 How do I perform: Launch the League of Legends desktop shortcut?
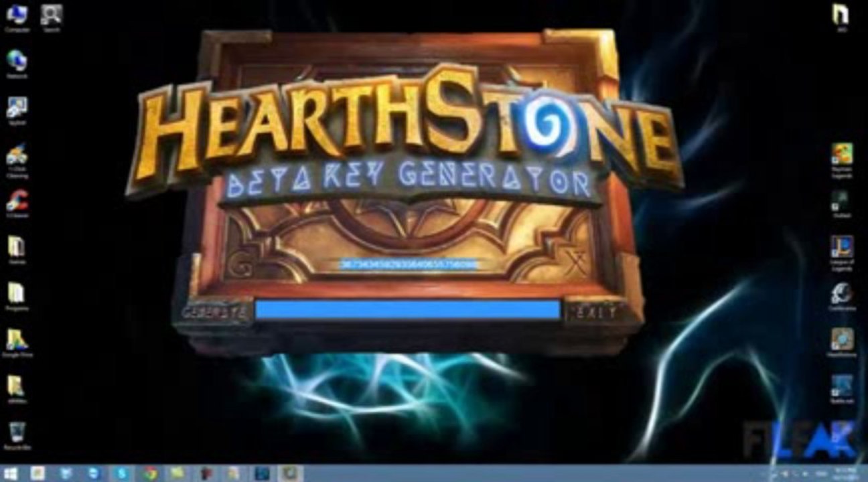click(842, 254)
